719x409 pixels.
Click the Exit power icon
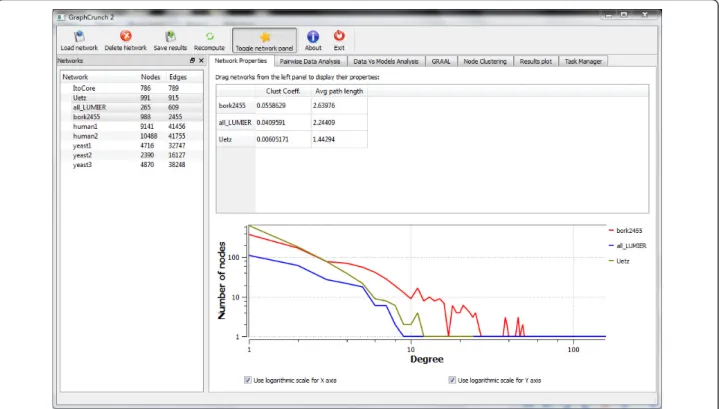339,36
